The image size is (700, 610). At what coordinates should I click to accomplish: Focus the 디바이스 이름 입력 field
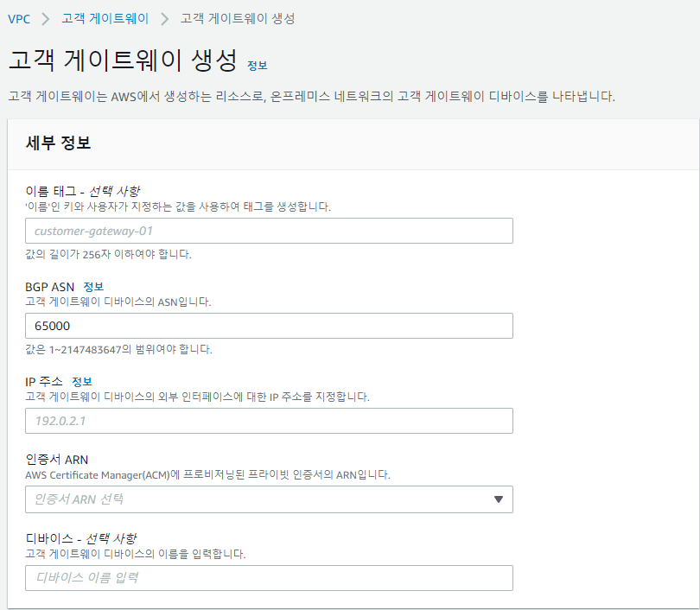point(269,578)
